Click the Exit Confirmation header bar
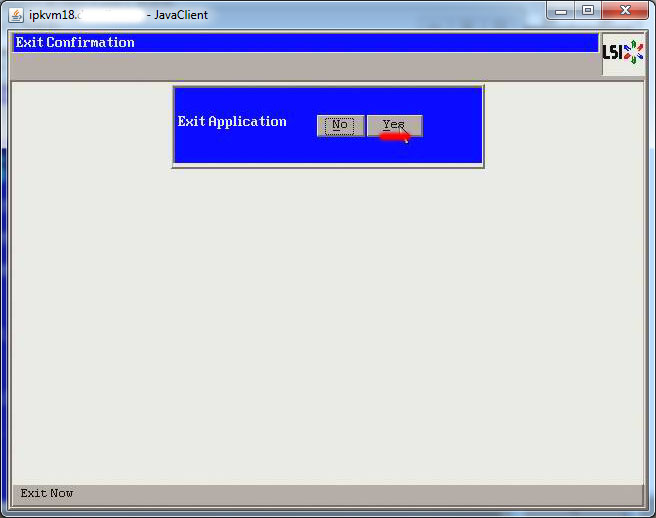656x518 pixels. (300, 43)
